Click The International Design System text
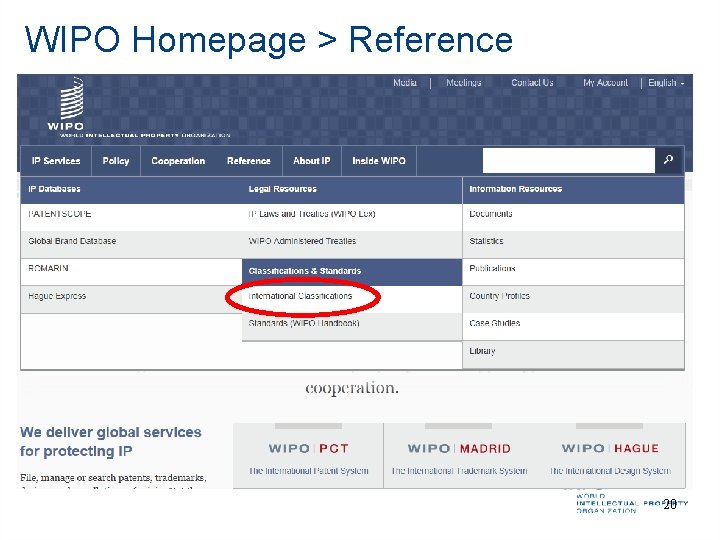Image resolution: width=720 pixels, height=540 pixels. coord(610,471)
